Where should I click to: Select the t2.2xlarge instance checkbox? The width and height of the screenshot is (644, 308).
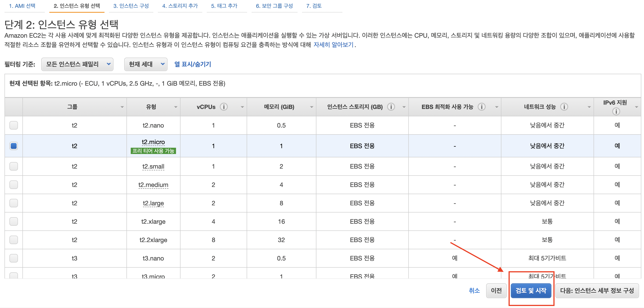click(14, 240)
